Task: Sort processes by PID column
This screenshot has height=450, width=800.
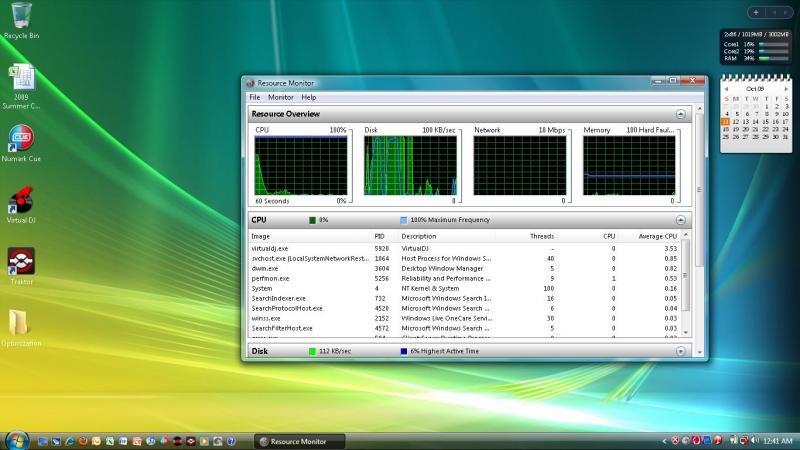Action: tap(385, 236)
